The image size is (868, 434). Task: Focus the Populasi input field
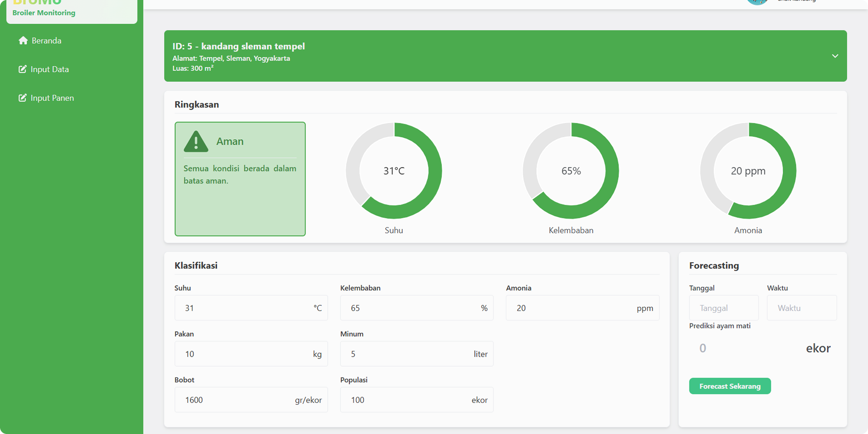417,400
